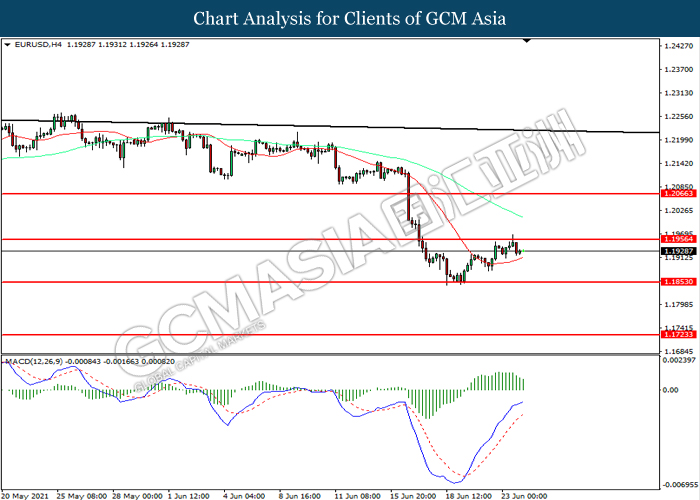Image resolution: width=700 pixels, height=500 pixels.
Task: Click the 15 Jun 20:00 time label
Action: coord(413,496)
